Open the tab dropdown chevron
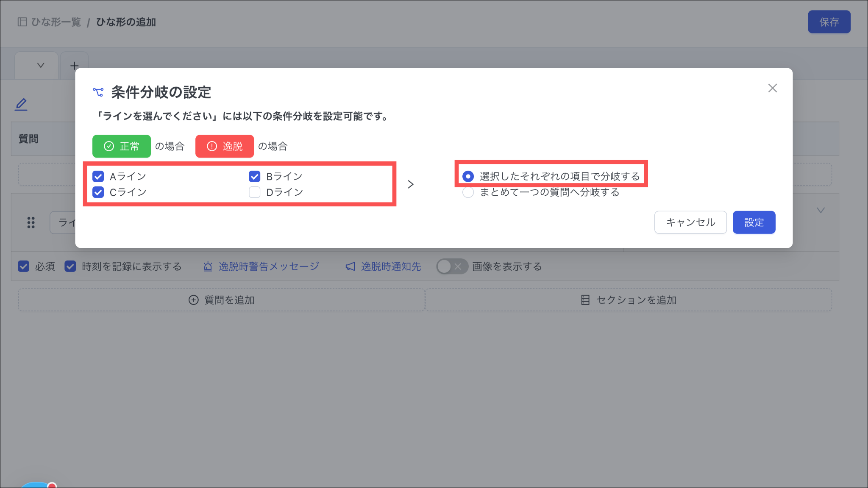 tap(41, 65)
